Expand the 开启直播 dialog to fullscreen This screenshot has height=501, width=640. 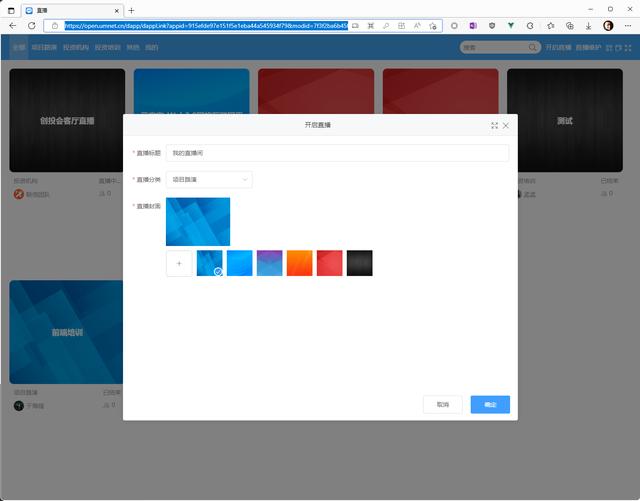[x=494, y=125]
